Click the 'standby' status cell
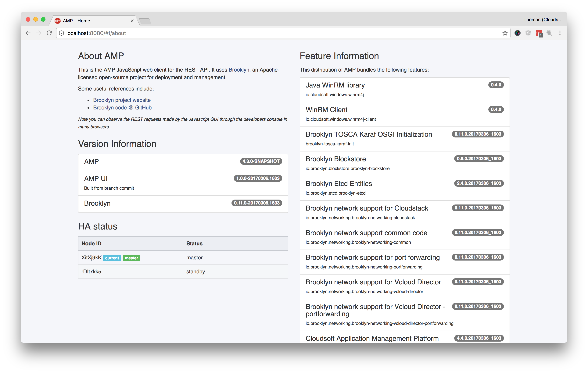588x373 pixels. pyautogui.click(x=235, y=272)
